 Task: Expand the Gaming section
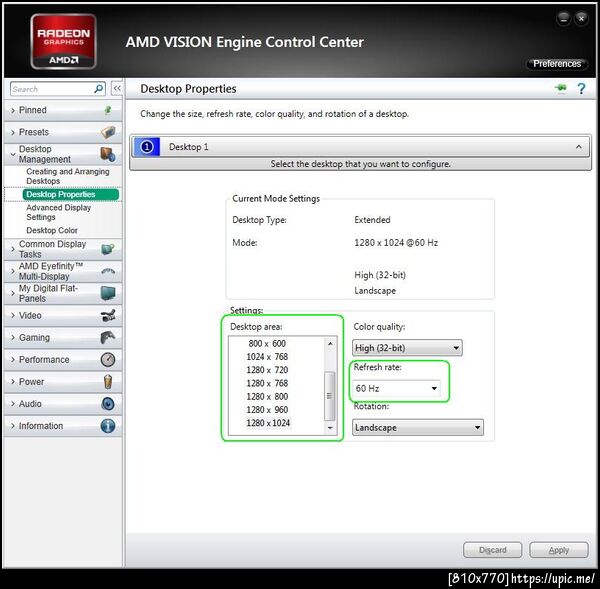coord(63,338)
